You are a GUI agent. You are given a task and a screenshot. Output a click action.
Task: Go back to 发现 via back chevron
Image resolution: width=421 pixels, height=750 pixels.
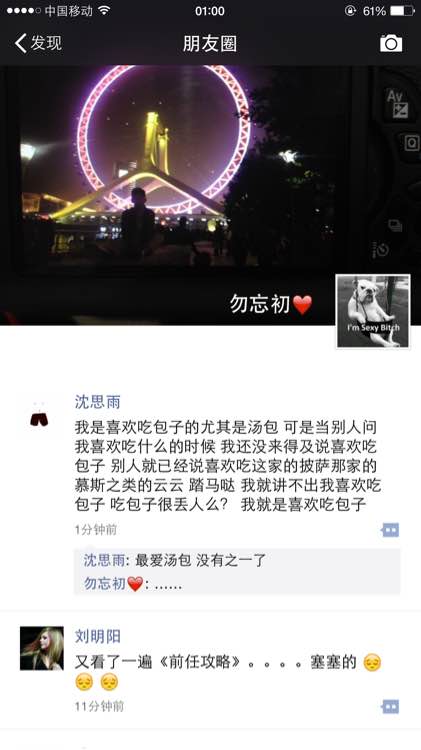pyautogui.click(x=21, y=43)
